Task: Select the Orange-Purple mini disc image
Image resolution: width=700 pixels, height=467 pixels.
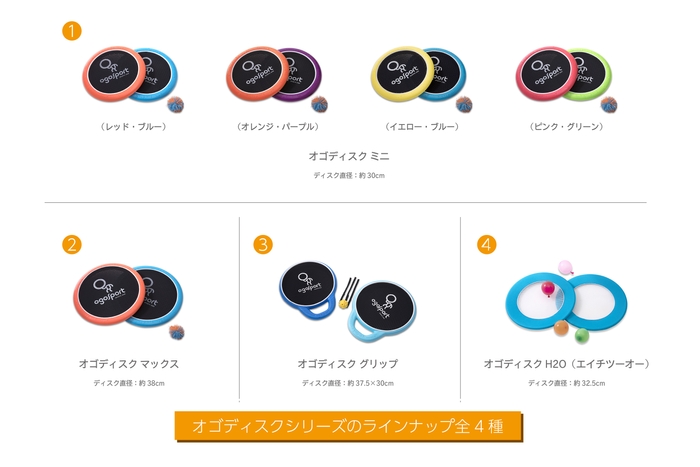Action: point(277,79)
